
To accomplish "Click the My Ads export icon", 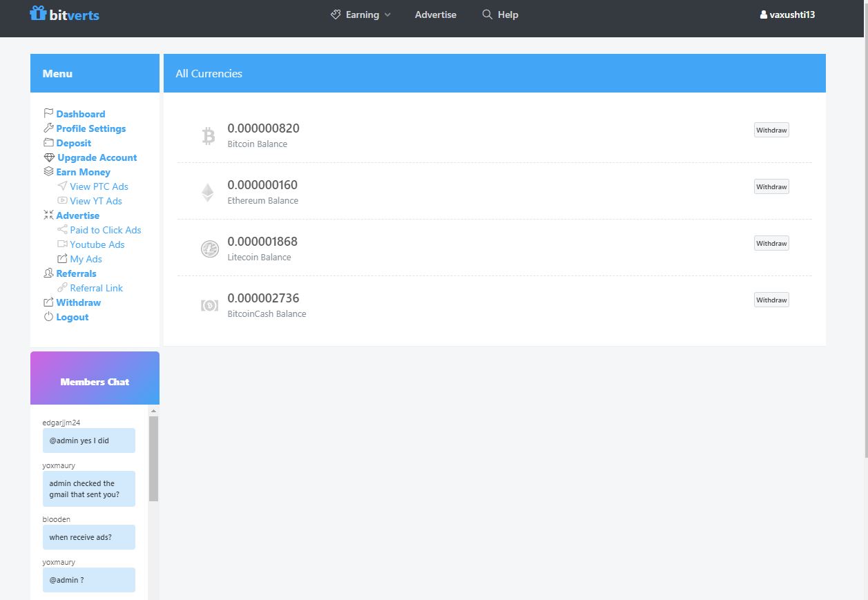I will click(62, 259).
